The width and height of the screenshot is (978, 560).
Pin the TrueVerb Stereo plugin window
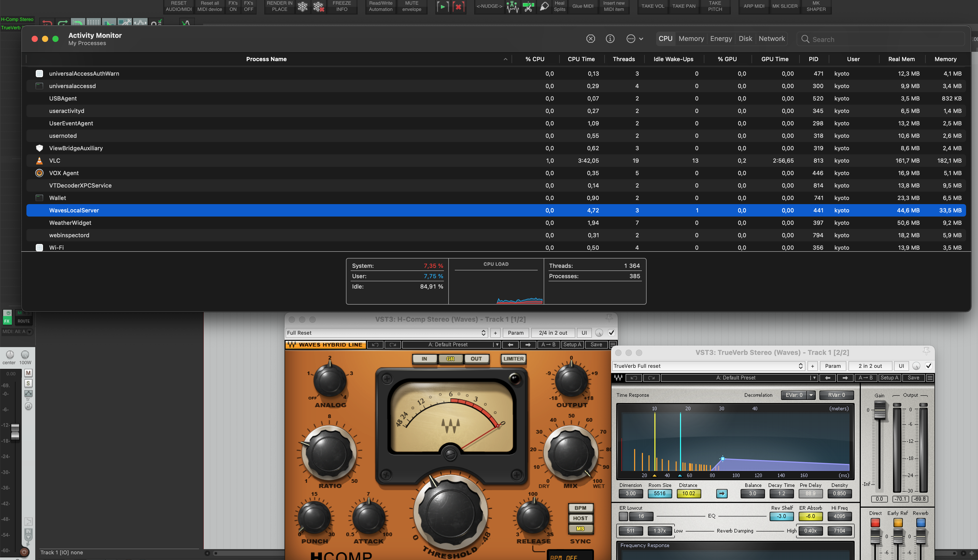coord(926,351)
